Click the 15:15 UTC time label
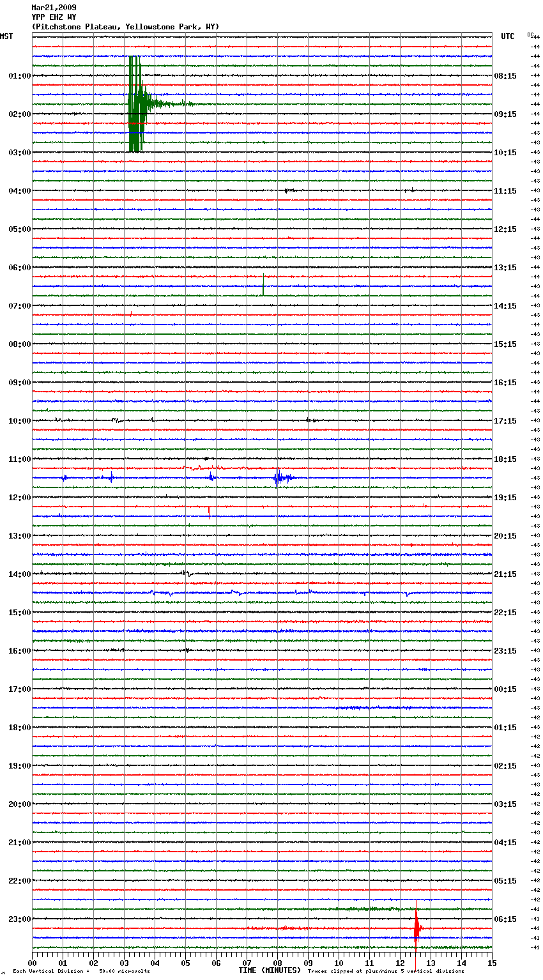This screenshot has height=980, width=543. point(505,344)
